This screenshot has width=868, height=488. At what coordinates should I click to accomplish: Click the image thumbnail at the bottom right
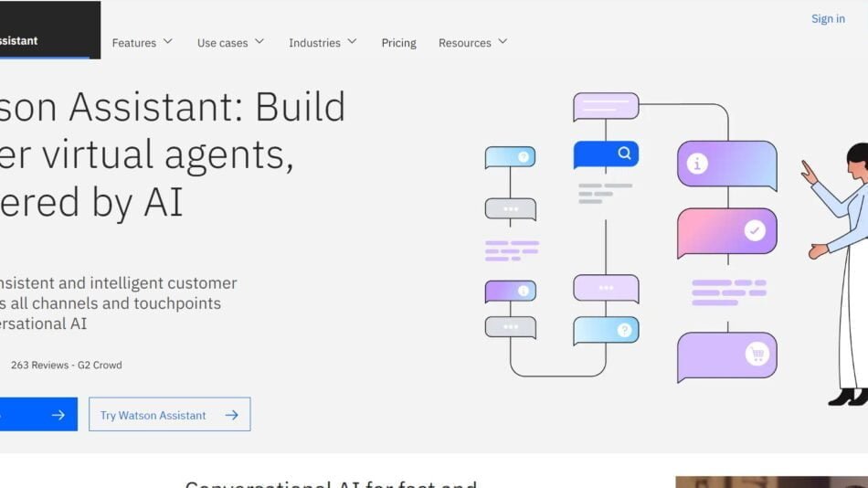pos(770,482)
